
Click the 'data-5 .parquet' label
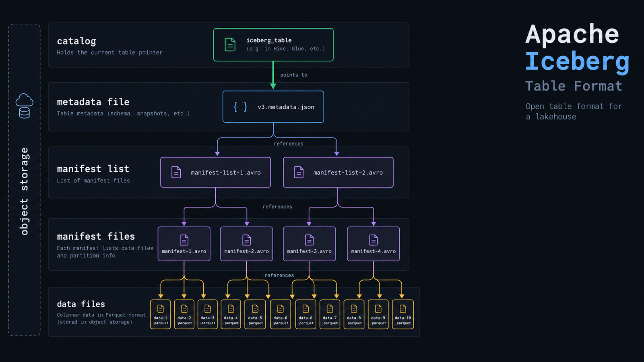pos(255,321)
